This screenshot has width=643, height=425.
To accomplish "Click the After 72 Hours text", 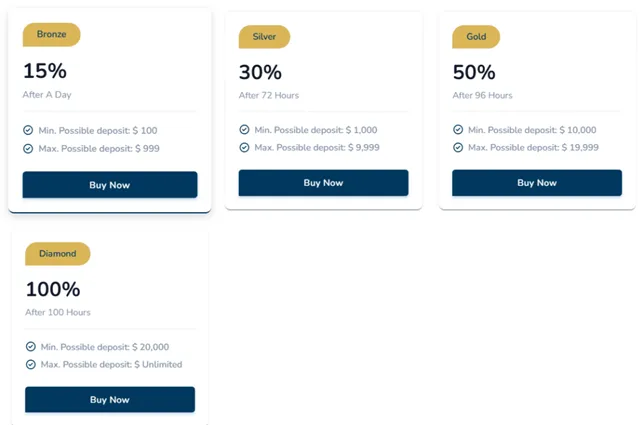I will coord(268,96).
